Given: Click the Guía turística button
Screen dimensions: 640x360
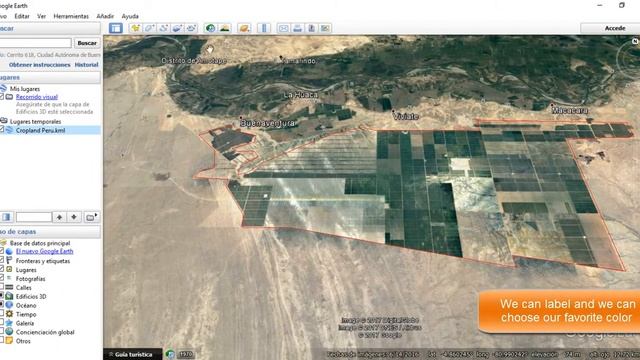Looking at the screenshot, I should pos(133,354).
